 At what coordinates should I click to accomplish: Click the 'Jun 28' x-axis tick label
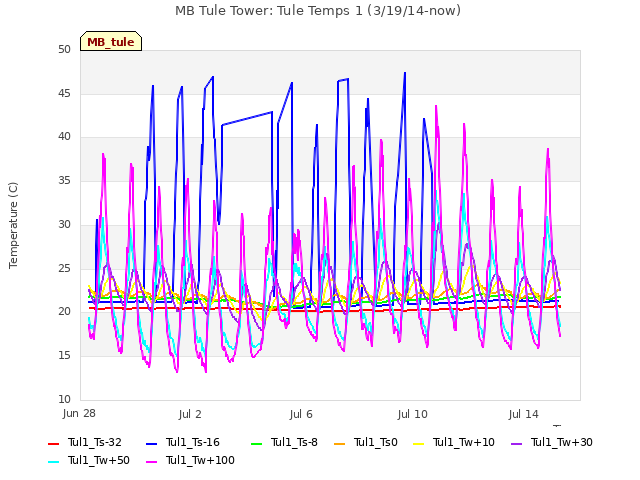point(79,414)
